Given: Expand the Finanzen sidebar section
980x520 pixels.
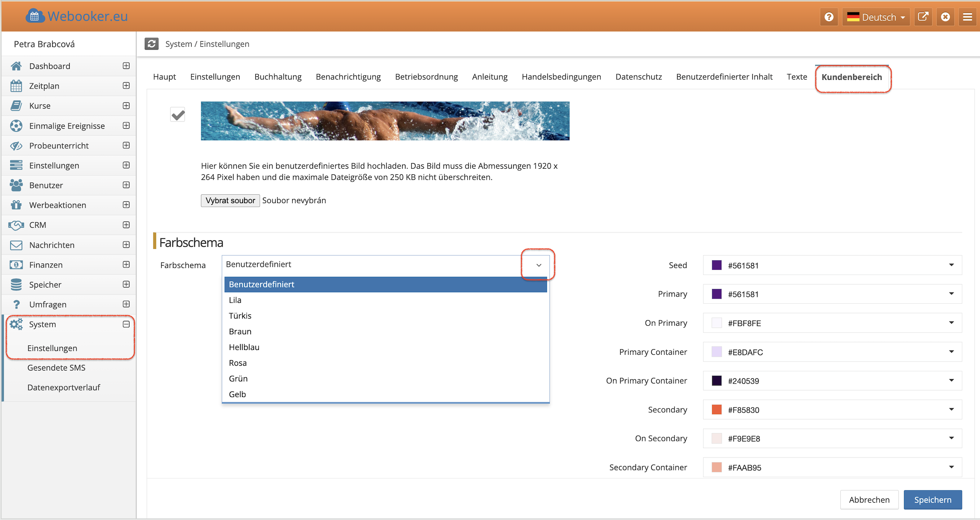Looking at the screenshot, I should pos(126,265).
